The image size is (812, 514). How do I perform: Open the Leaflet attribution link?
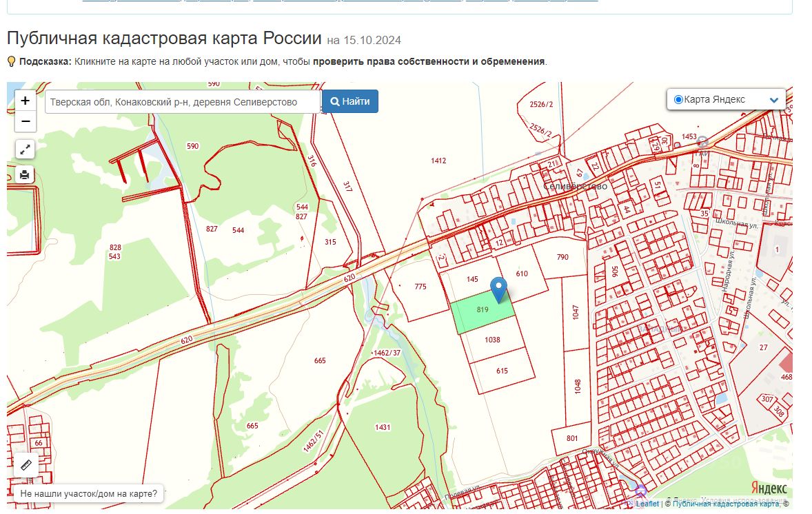[x=647, y=504]
